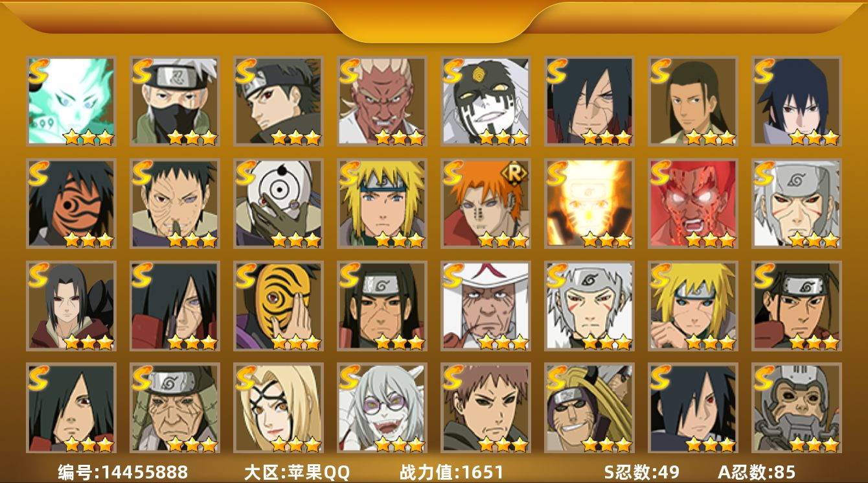Click the masked silver-haired Kakashi portrait
Image resolution: width=868 pixels, height=483 pixels.
[175, 100]
